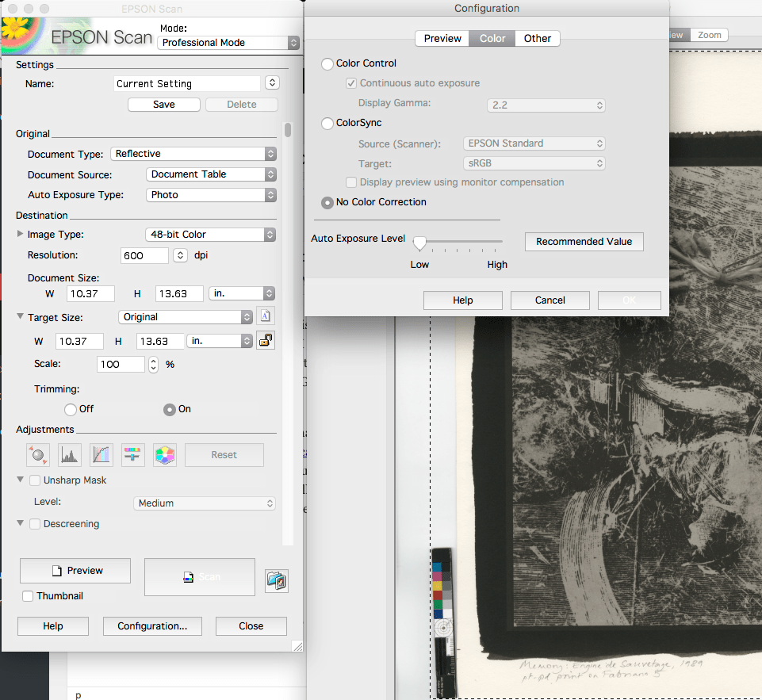Expand the Image Type disclosure triangle
Viewport: 762px width, 700px height.
click(20, 234)
